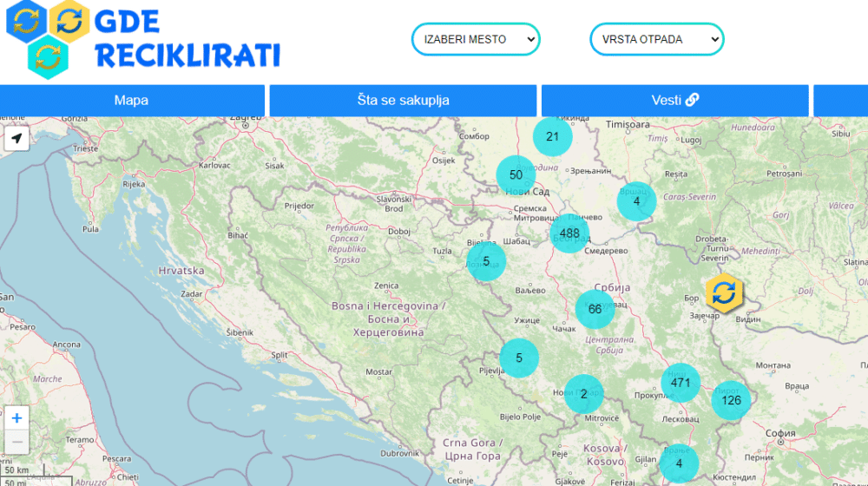Open the VRSTA OTPADA dropdown

656,39
